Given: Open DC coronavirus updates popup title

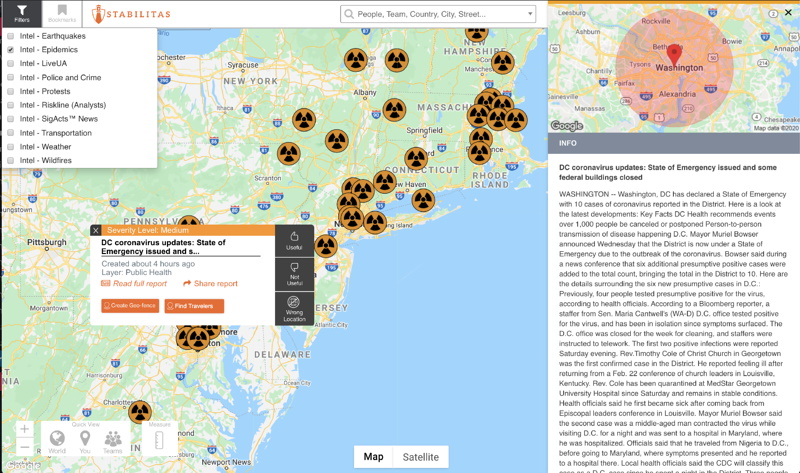Looking at the screenshot, I should click(x=163, y=247).
